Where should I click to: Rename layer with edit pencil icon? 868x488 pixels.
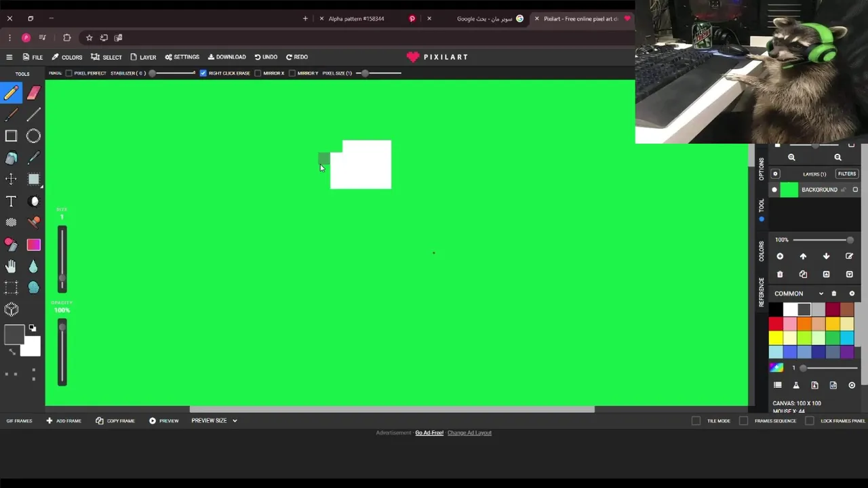[x=849, y=256]
